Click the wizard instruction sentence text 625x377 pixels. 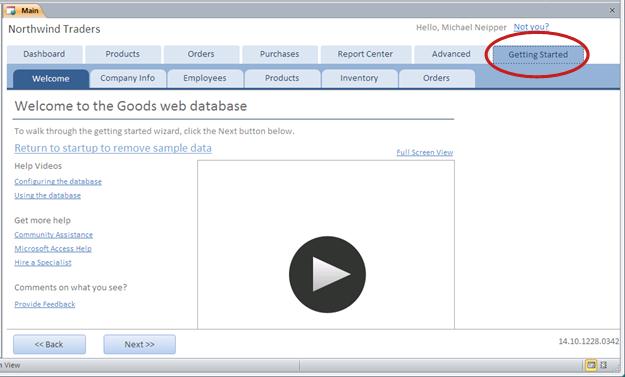pyautogui.click(x=154, y=131)
